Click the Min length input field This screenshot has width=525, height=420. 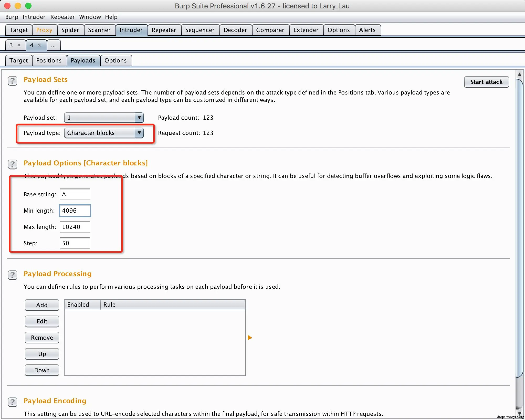(x=75, y=211)
